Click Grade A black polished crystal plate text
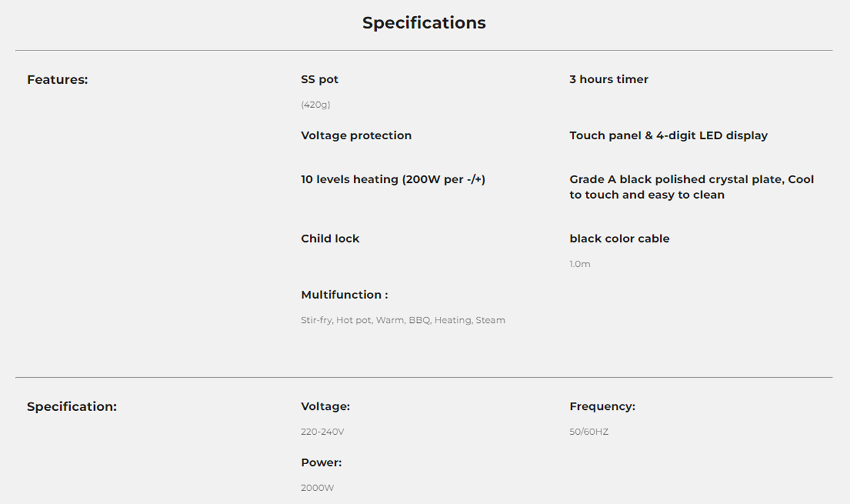Viewport: 850px width, 504px height. pyautogui.click(x=692, y=187)
